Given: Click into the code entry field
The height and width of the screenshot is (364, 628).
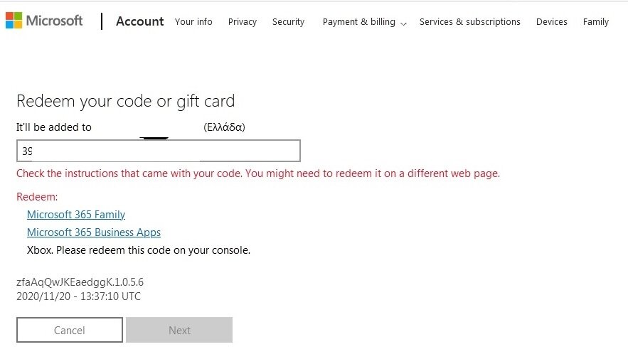Looking at the screenshot, I should 158,151.
